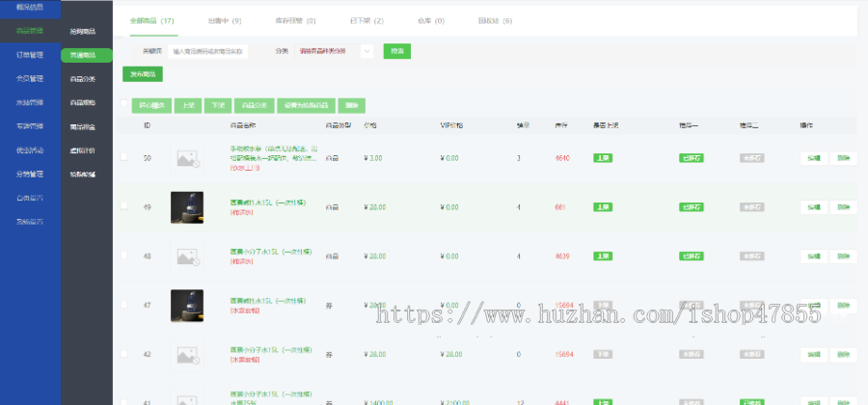Click the stock value 4640 in row 50
The width and height of the screenshot is (868, 405).
click(562, 158)
